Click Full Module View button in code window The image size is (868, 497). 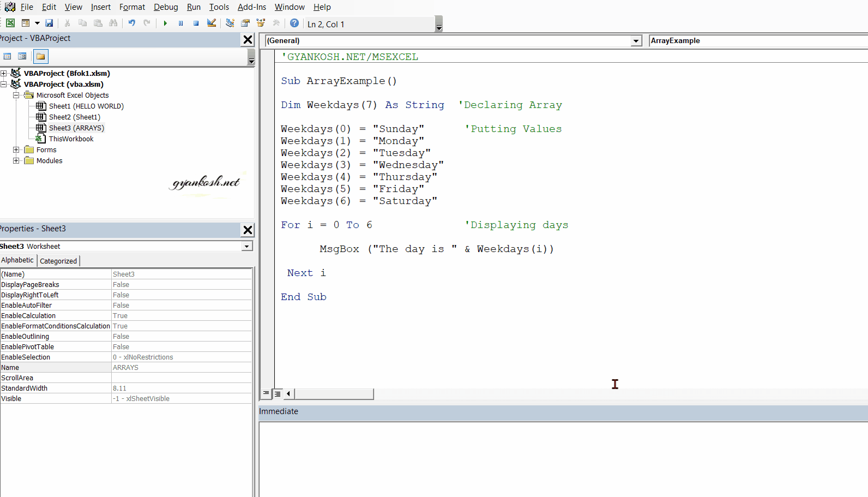pyautogui.click(x=277, y=393)
